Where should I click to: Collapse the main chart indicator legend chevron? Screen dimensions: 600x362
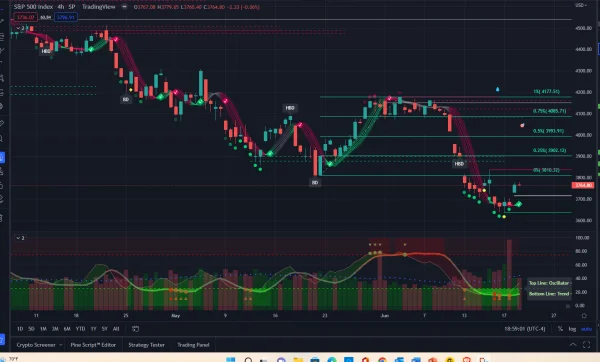point(18,28)
